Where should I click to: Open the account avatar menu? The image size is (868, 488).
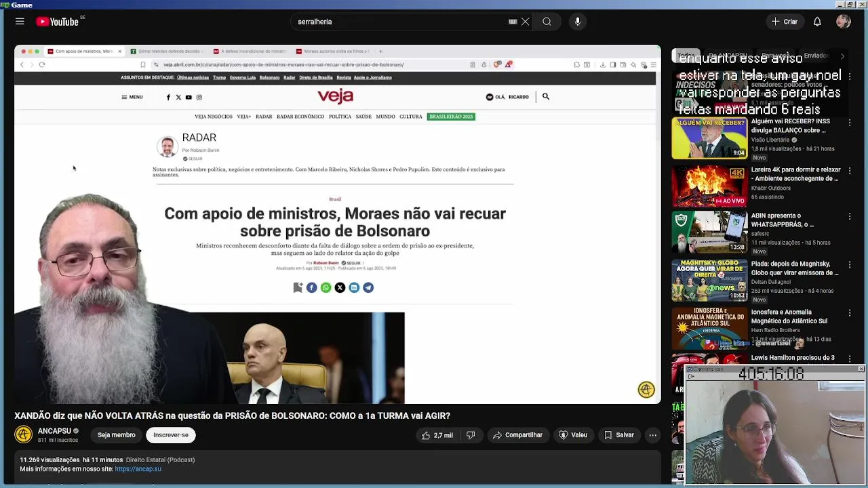point(844,22)
